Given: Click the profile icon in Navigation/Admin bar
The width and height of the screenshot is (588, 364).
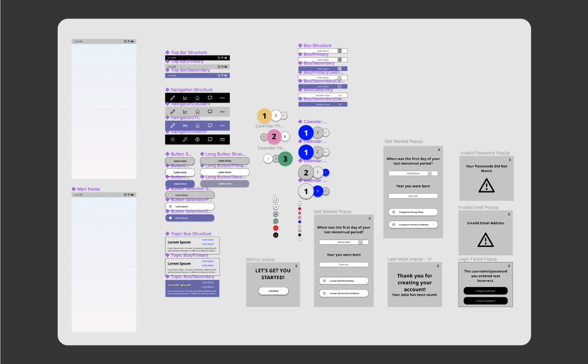Looking at the screenshot, I should click(173, 139).
